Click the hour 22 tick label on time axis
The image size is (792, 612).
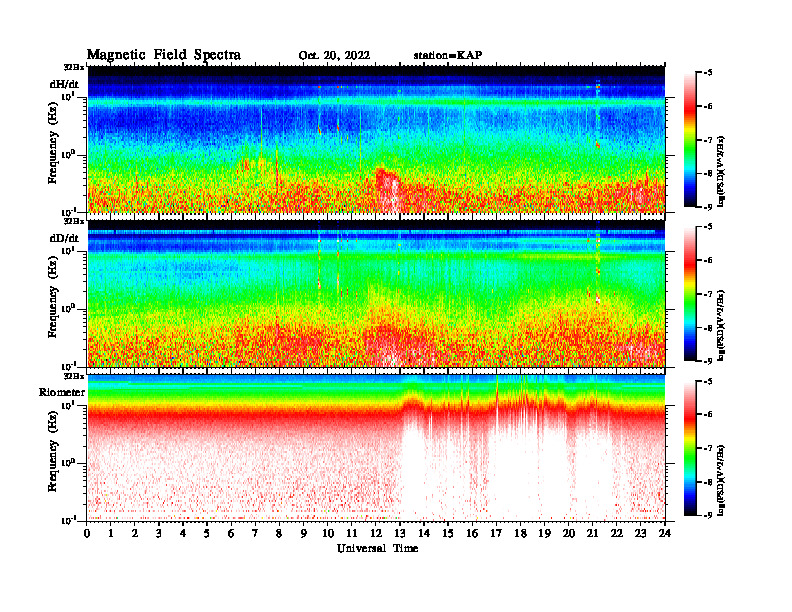tap(617, 533)
